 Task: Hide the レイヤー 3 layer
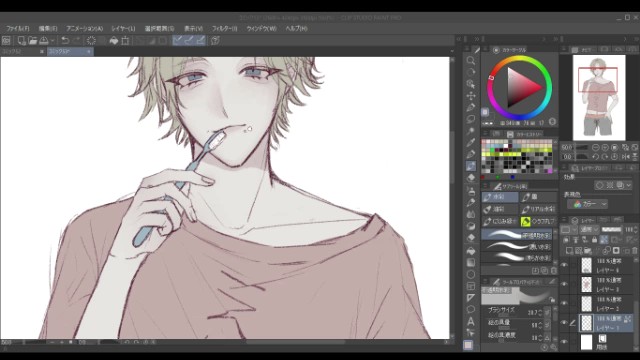click(564, 284)
